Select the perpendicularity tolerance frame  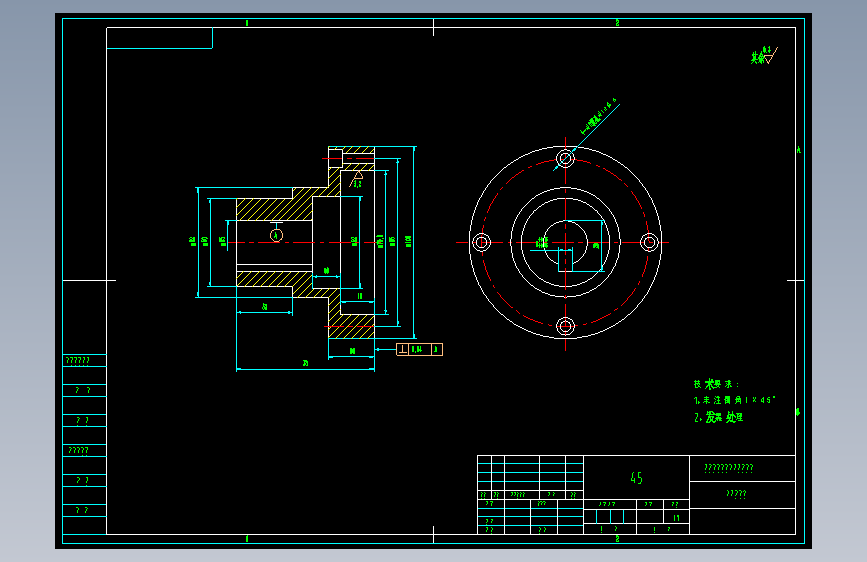pyautogui.click(x=420, y=350)
